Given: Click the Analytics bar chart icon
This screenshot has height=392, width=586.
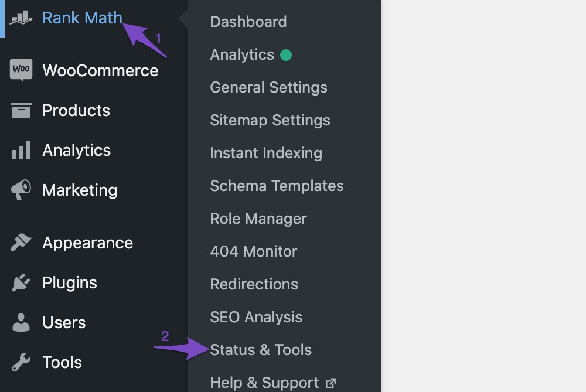Looking at the screenshot, I should coord(21,150).
